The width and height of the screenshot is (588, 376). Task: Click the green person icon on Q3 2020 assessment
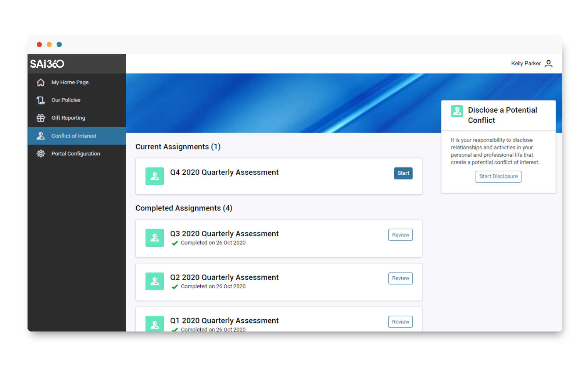click(154, 238)
